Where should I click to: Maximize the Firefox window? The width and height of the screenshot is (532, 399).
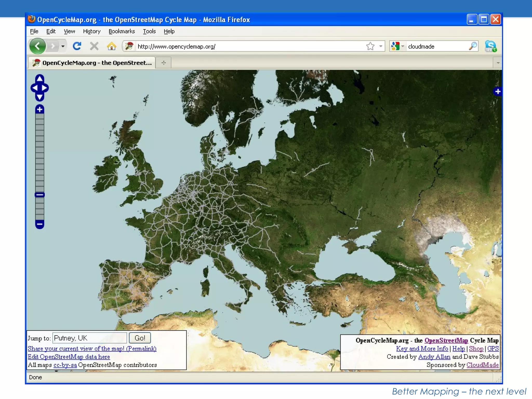pos(484,19)
